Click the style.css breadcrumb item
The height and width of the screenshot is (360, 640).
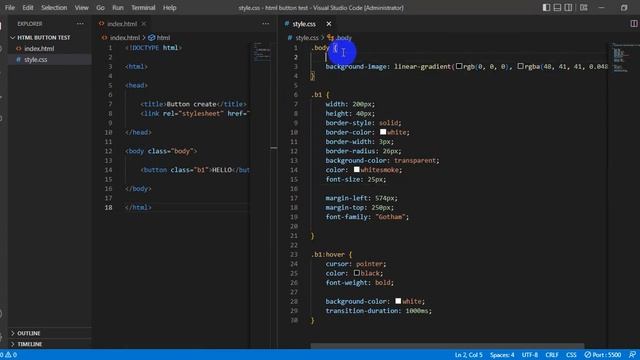[307, 38]
